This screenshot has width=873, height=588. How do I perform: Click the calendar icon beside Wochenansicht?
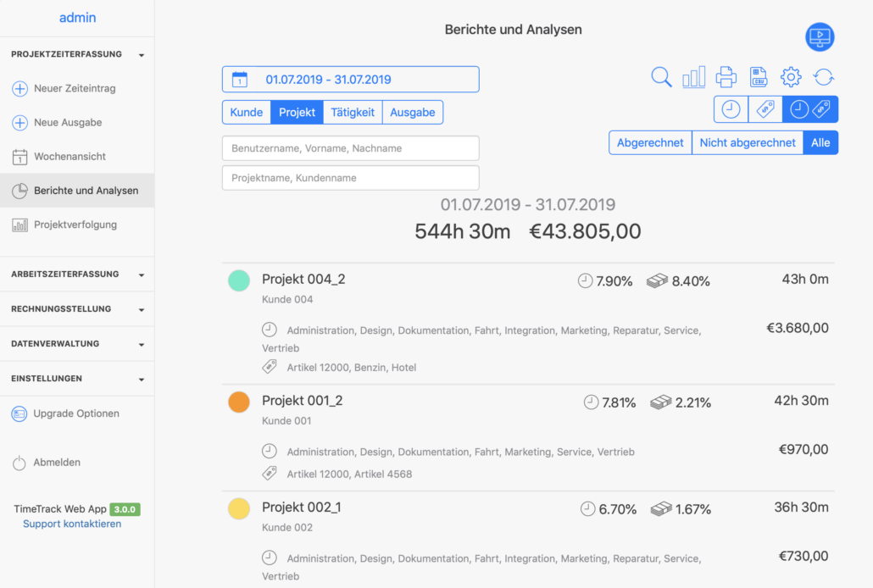(20, 157)
